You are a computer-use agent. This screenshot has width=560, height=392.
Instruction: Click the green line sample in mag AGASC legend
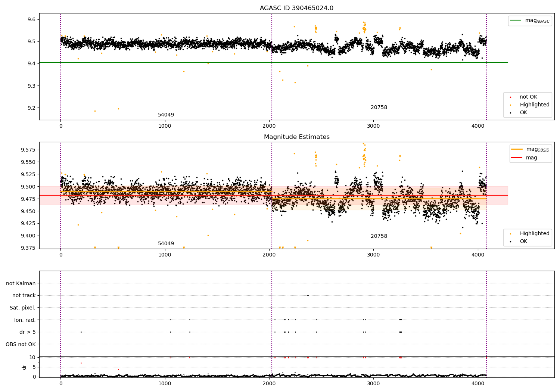pos(516,21)
